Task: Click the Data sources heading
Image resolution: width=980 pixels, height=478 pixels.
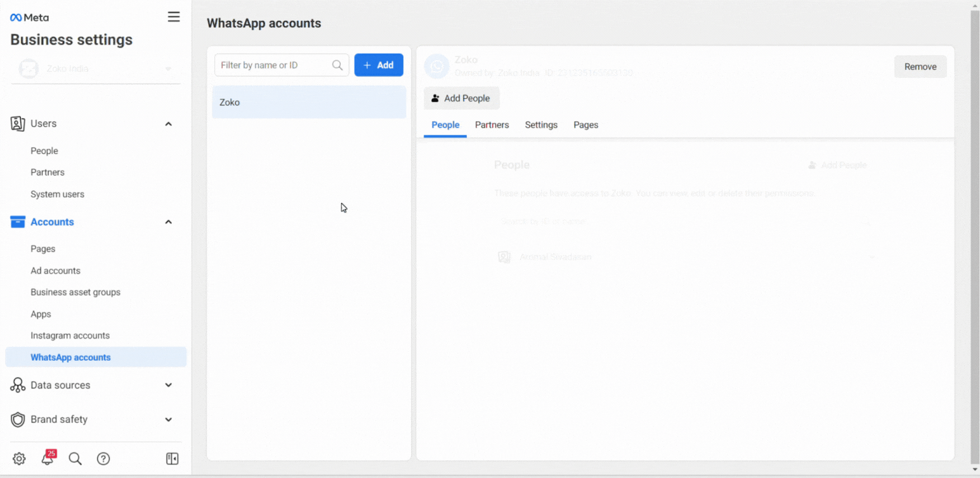Action: 60,385
